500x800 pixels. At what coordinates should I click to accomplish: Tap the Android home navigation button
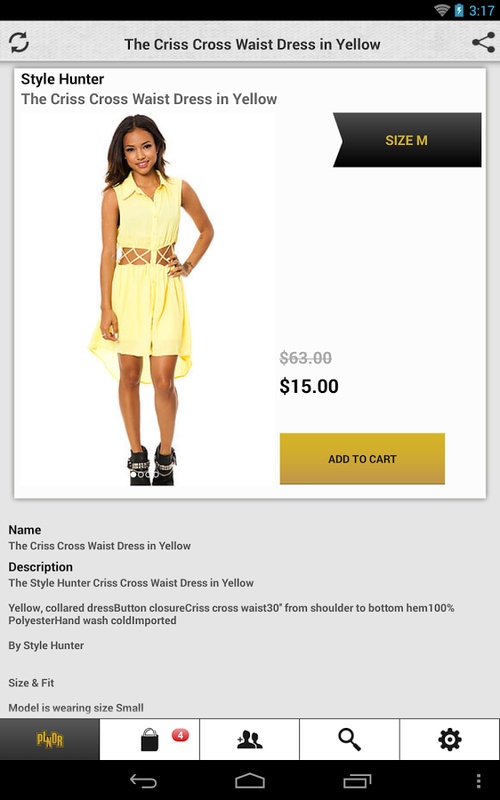250,781
